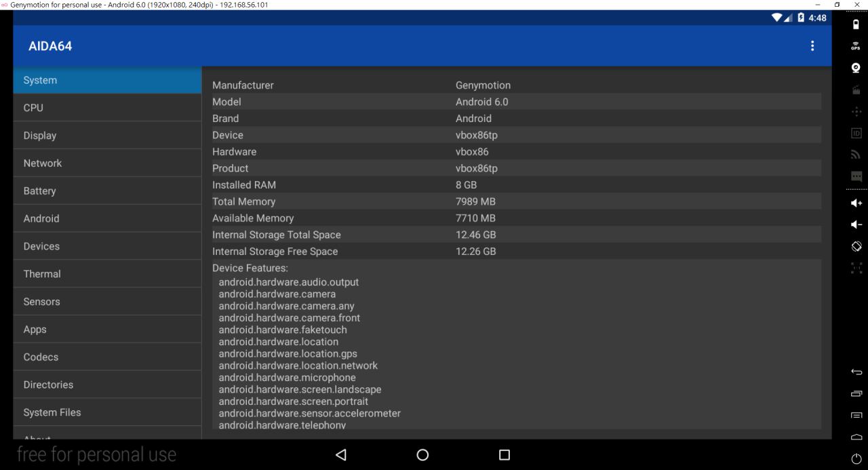View Battery information category

tap(107, 191)
